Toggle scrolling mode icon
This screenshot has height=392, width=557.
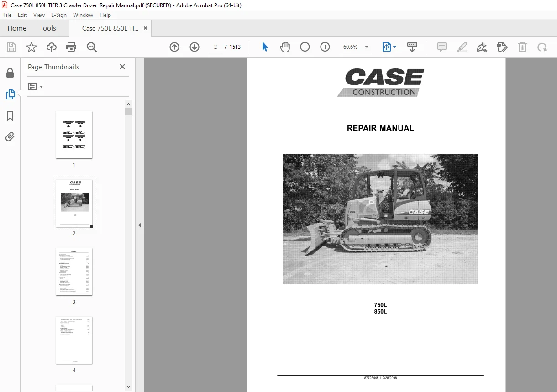tap(412, 47)
